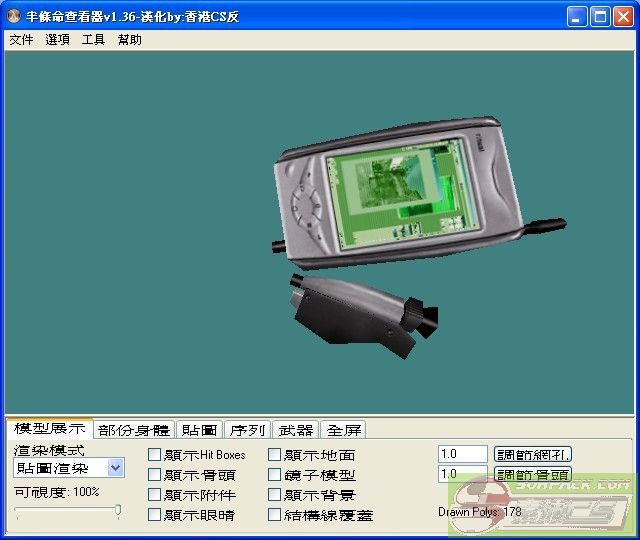
Task: Enable the 顯示背景 checkbox
Action: point(274,495)
